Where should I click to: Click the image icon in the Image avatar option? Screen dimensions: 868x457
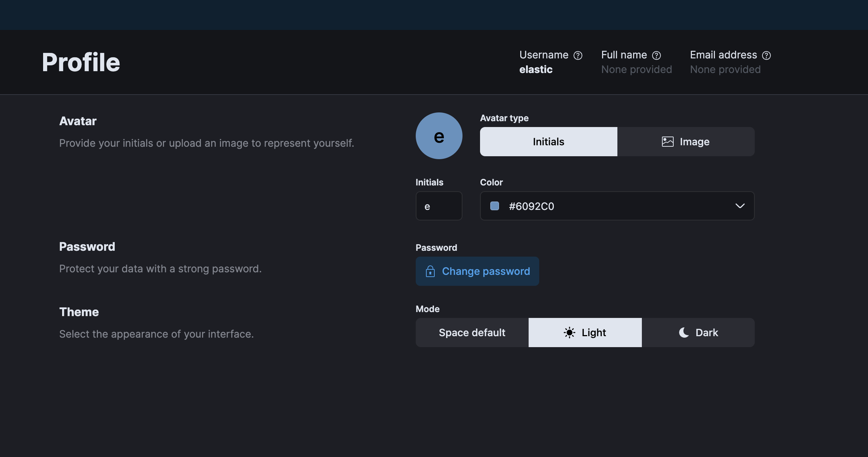(668, 142)
